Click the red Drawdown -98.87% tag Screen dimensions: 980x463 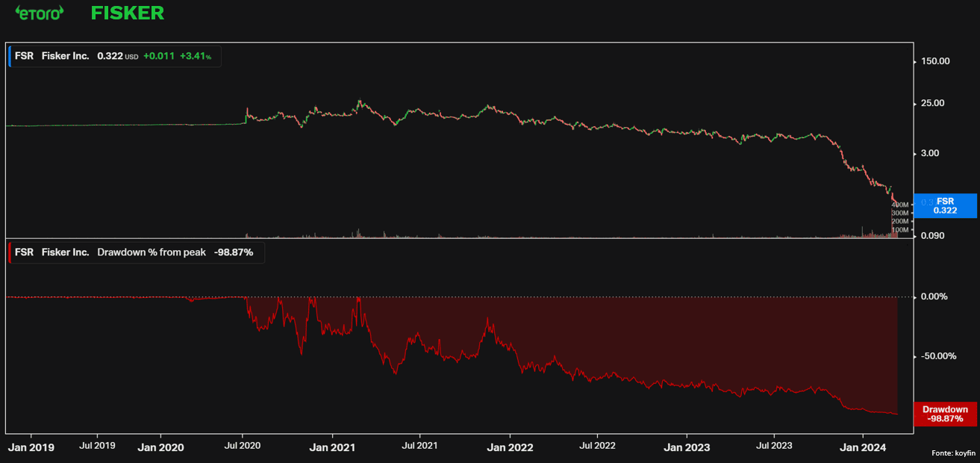[x=945, y=414]
